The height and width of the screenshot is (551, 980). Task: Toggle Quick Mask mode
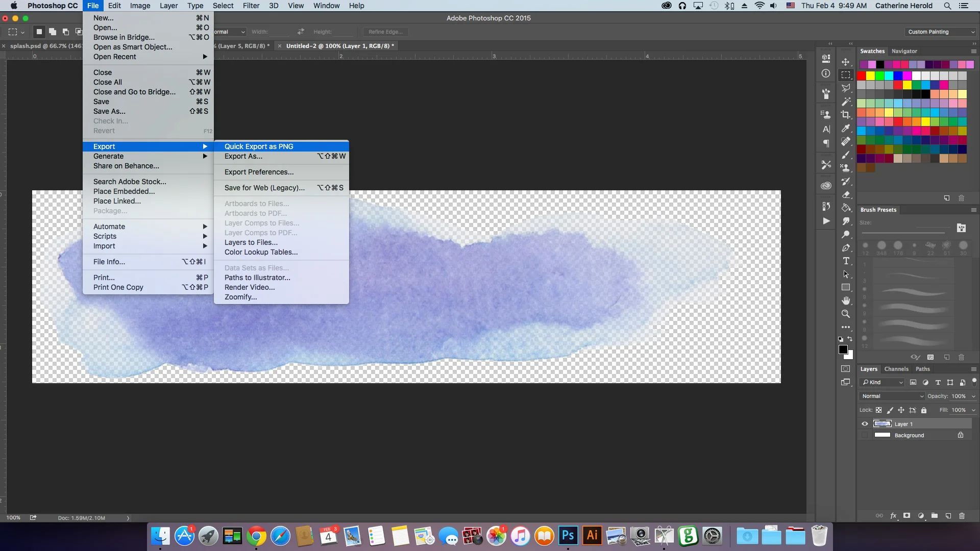point(846,368)
